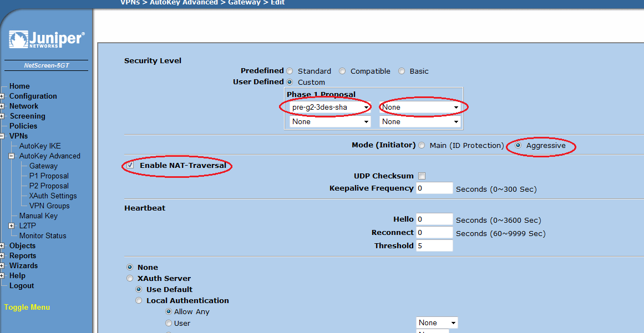Screen dimensions: 644x333
Task: Open the Policies menu item
Action: (23, 126)
